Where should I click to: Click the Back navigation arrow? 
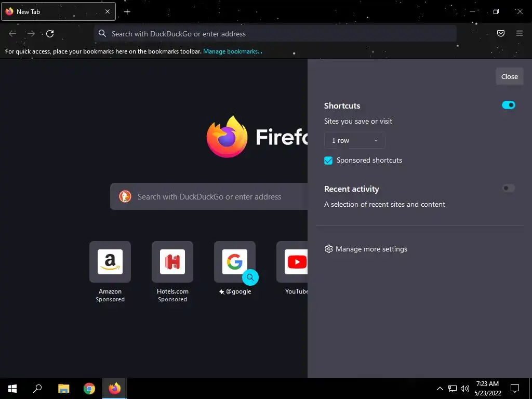point(12,34)
